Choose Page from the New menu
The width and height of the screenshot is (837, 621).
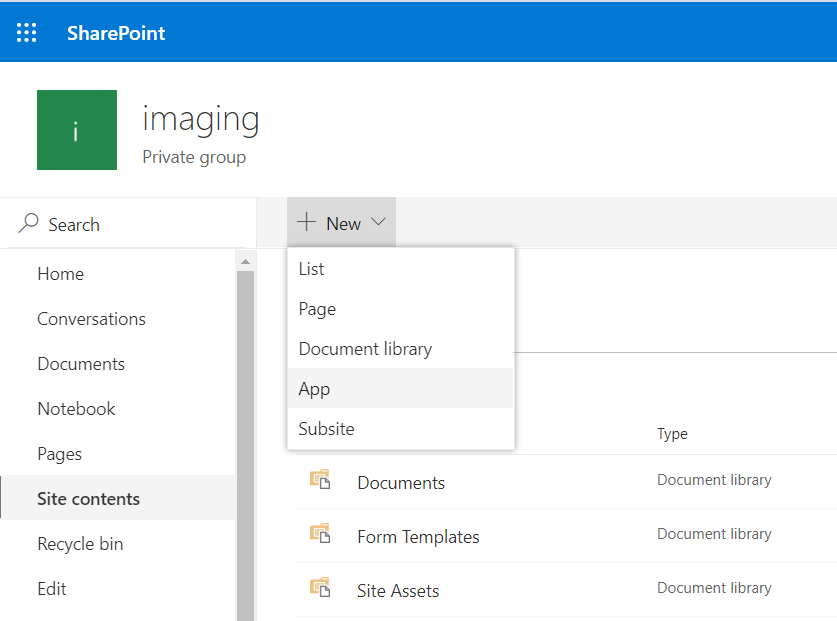400,309
